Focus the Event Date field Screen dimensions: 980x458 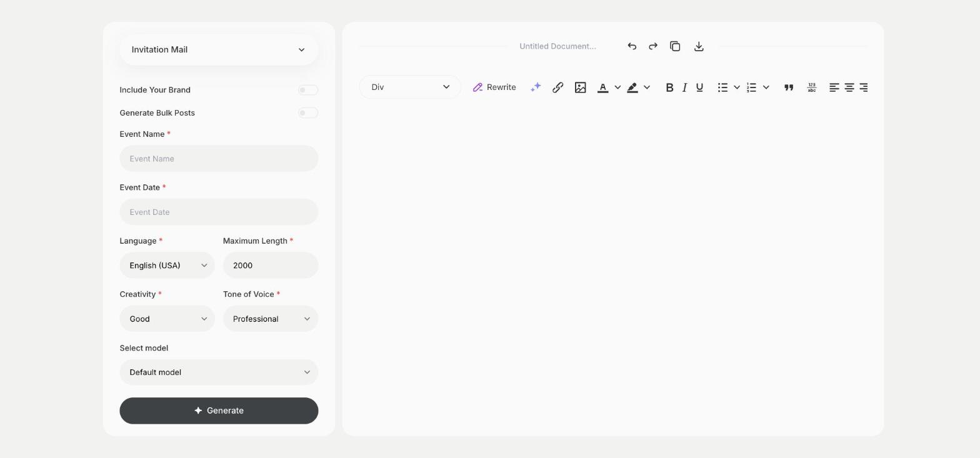(x=219, y=212)
